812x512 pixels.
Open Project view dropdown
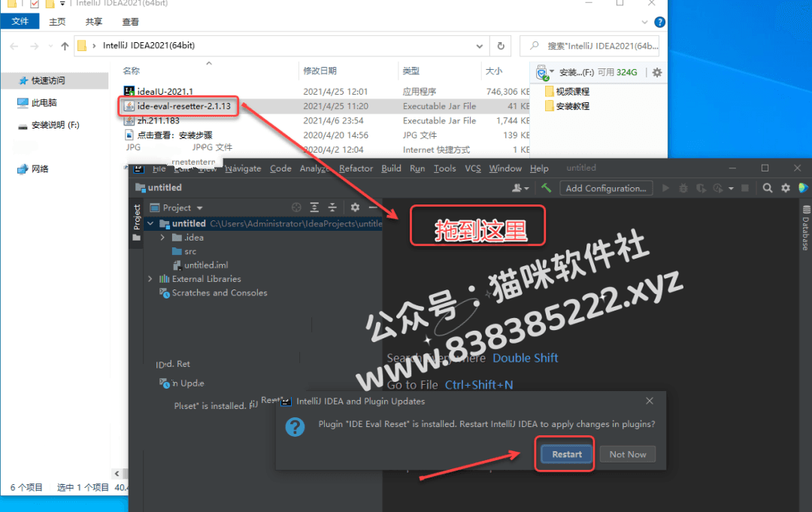pos(176,208)
